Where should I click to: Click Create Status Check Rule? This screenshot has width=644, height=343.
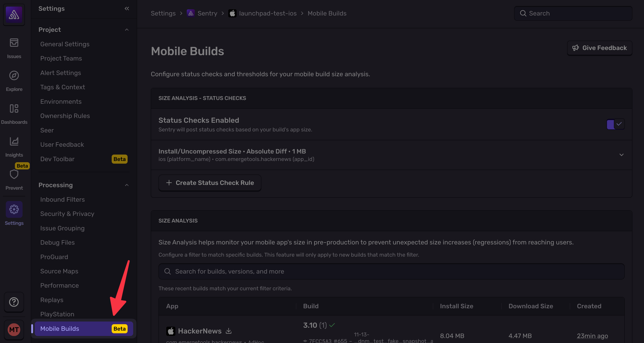(210, 183)
